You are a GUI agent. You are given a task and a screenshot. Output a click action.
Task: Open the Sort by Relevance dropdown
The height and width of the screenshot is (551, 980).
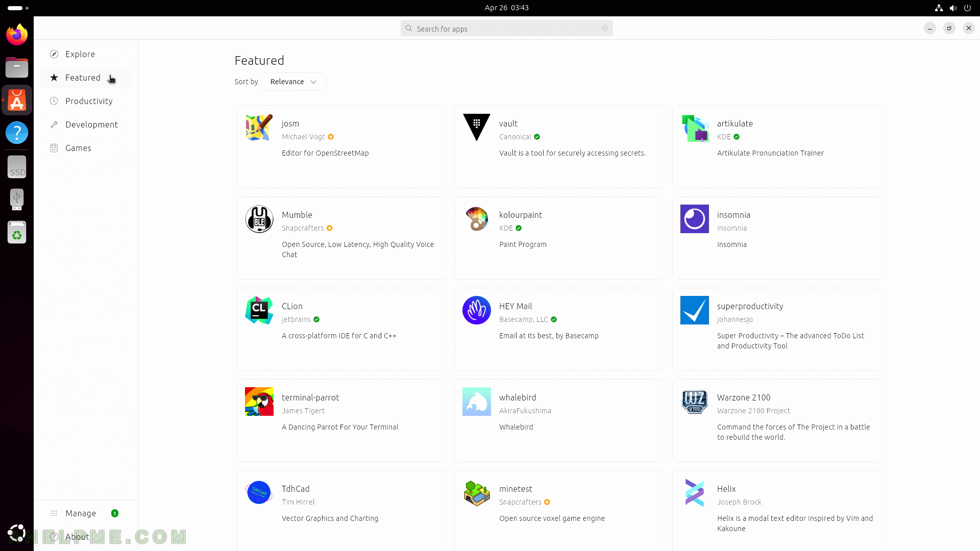pos(294,82)
